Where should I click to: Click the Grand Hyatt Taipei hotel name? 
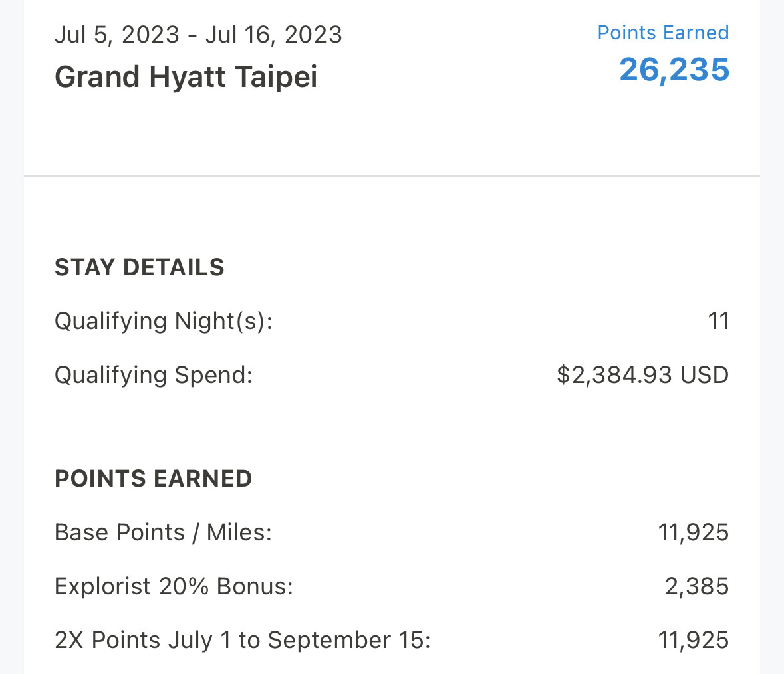[x=186, y=77]
